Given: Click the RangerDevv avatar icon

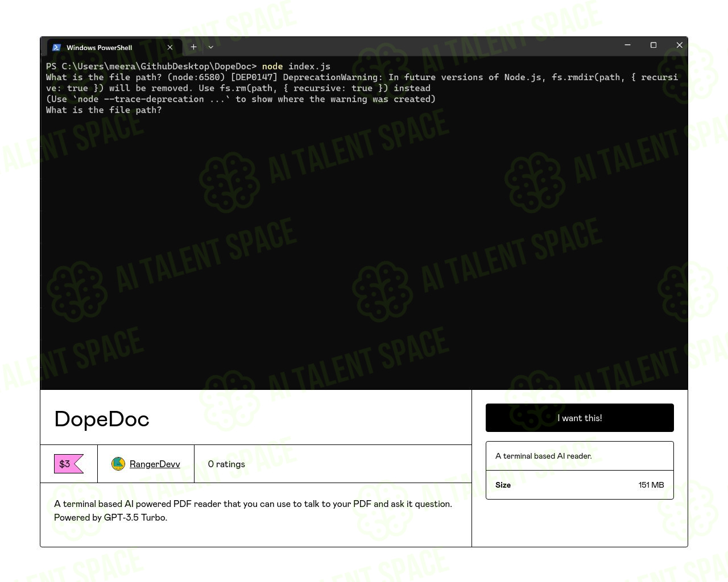Looking at the screenshot, I should pyautogui.click(x=118, y=464).
